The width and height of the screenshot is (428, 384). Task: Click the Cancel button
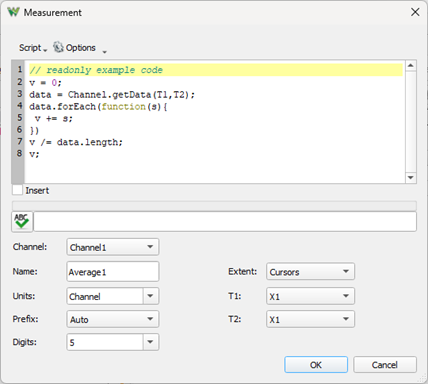[x=385, y=365]
